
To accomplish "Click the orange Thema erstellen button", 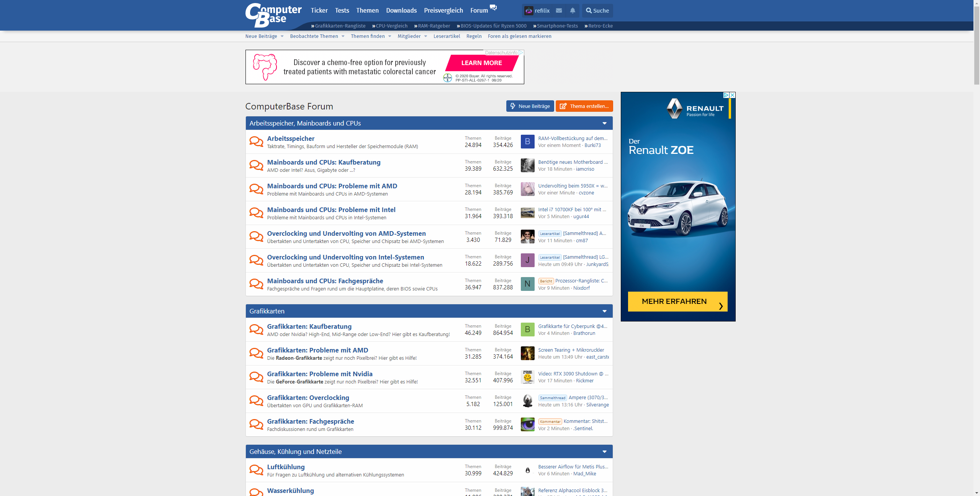I will click(584, 106).
